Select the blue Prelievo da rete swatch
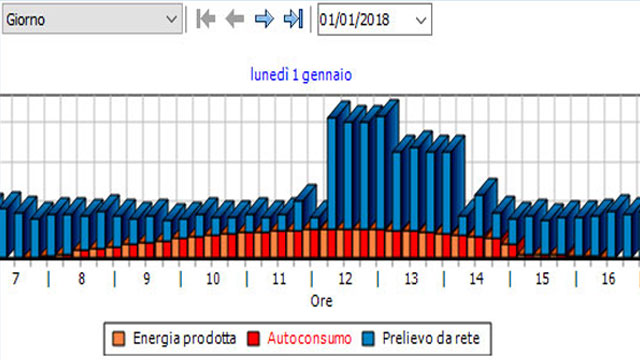 [x=368, y=339]
